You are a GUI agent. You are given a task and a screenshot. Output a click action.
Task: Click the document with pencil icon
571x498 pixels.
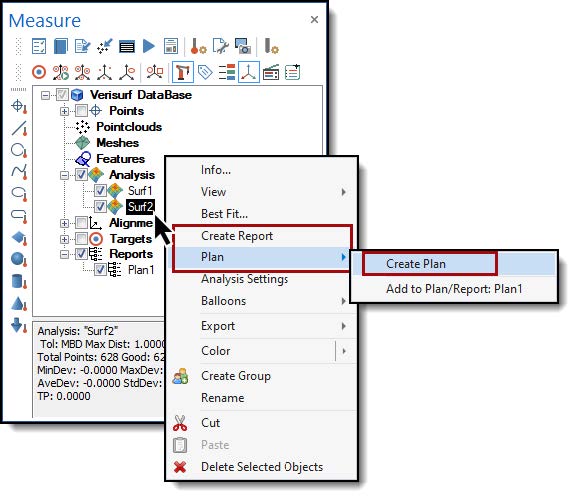[x=83, y=46]
